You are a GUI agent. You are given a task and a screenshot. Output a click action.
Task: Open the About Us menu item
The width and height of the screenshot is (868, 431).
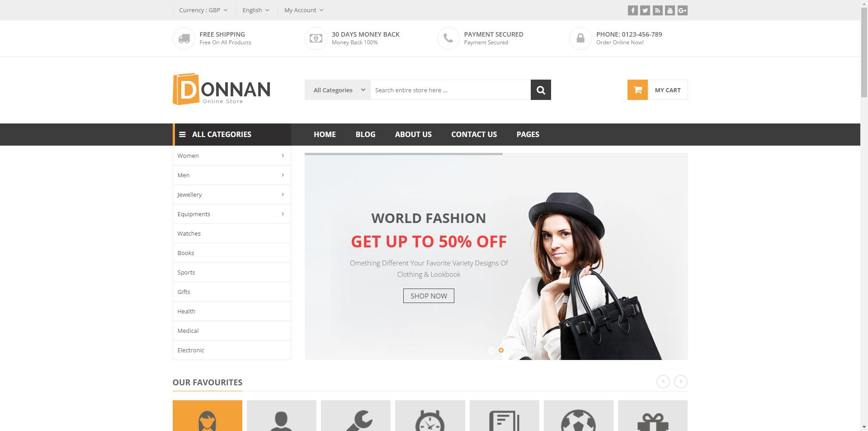[x=413, y=134]
